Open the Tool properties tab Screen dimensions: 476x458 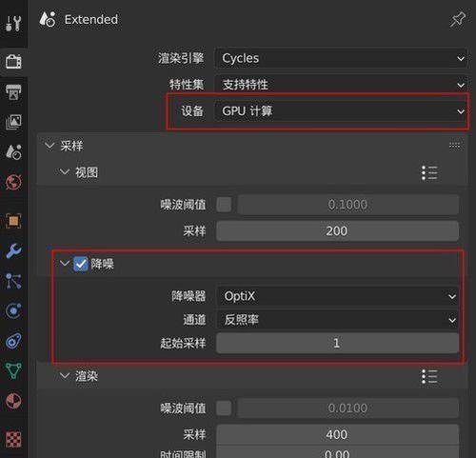click(13, 23)
